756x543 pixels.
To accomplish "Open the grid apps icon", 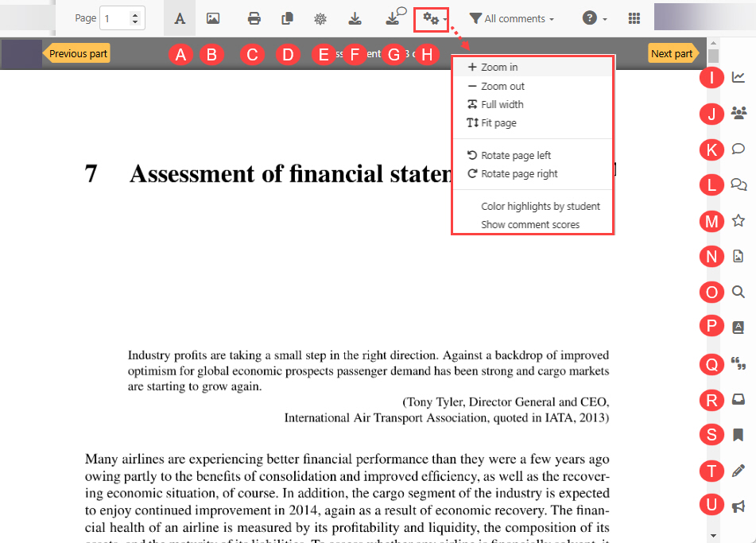I will 634,18.
